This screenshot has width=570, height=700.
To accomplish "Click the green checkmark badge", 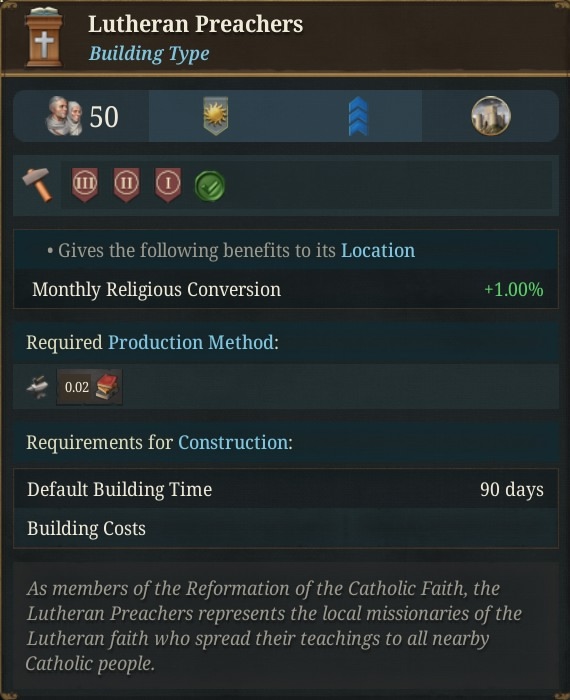I will point(210,186).
